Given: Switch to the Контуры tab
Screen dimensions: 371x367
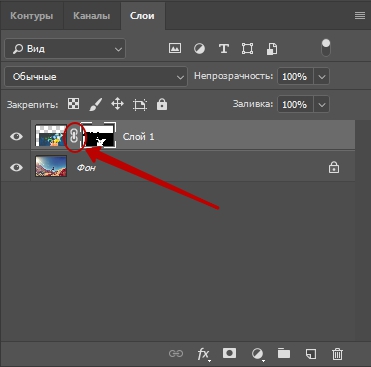Looking at the screenshot, I should [x=32, y=16].
